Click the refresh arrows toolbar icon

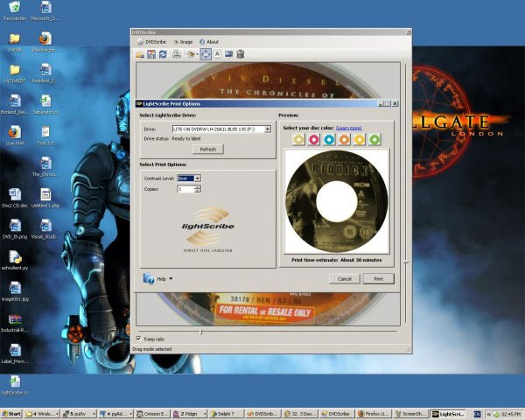163,54
